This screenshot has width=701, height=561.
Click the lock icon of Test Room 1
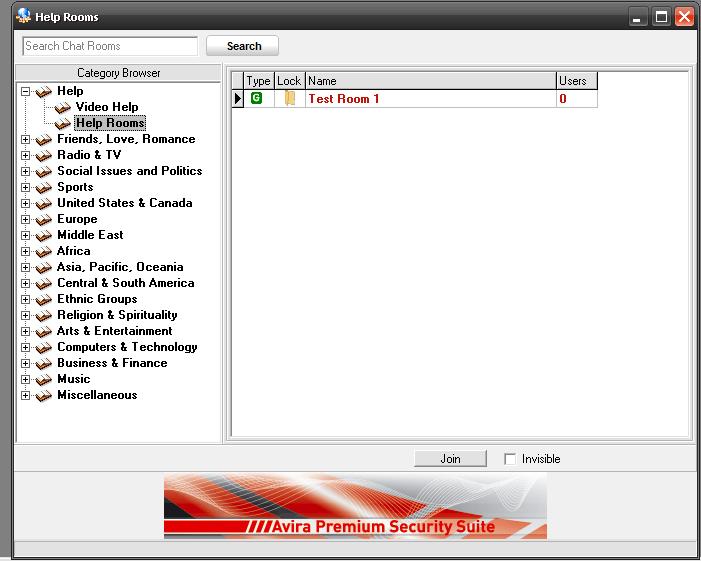[x=290, y=98]
